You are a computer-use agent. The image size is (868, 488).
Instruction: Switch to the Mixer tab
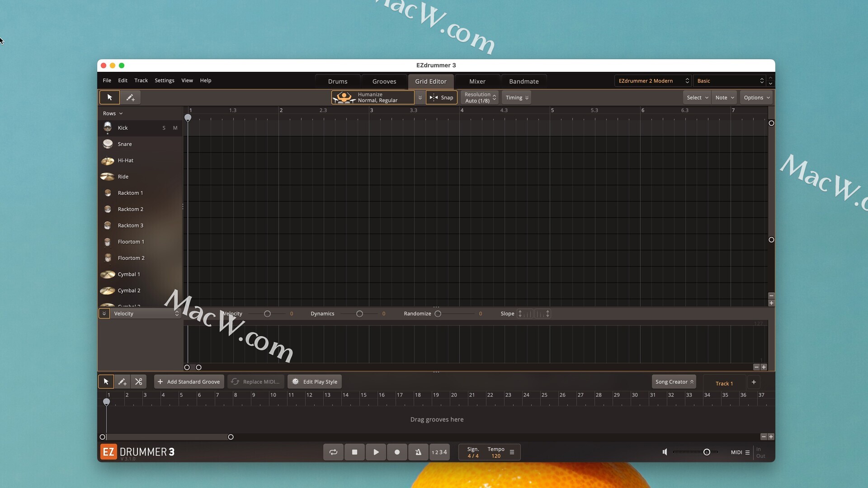477,81
